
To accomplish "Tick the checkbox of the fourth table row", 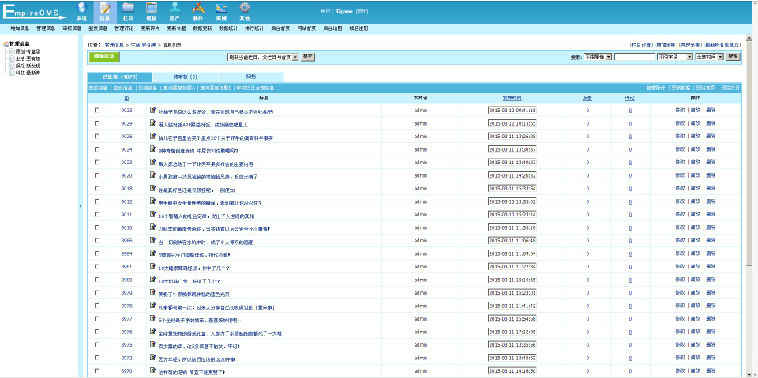I will point(97,149).
